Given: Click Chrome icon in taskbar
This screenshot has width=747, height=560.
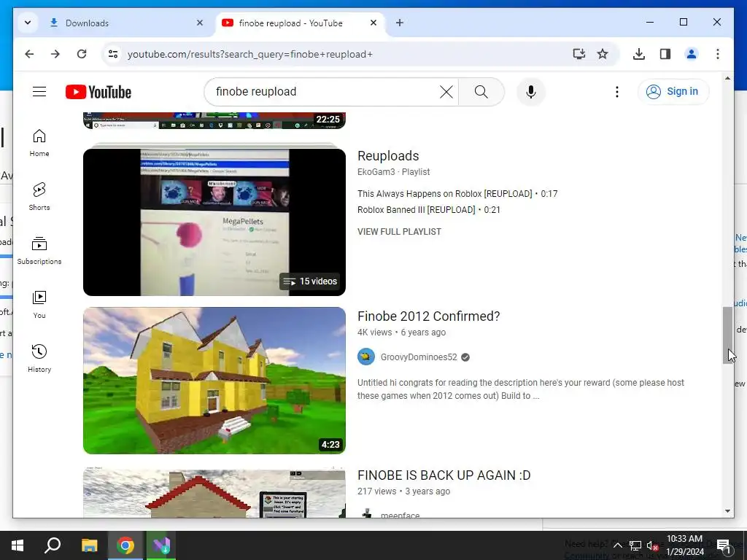Looking at the screenshot, I should pos(125,545).
